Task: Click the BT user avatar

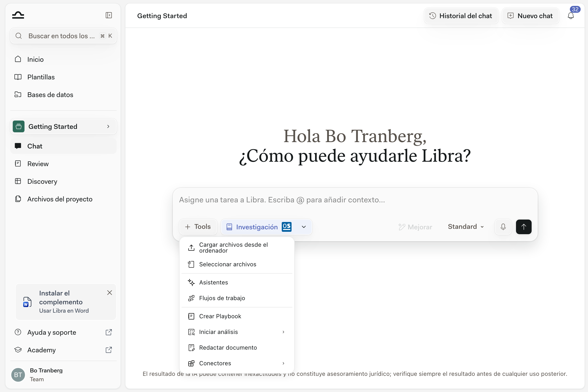Action: coord(18,375)
